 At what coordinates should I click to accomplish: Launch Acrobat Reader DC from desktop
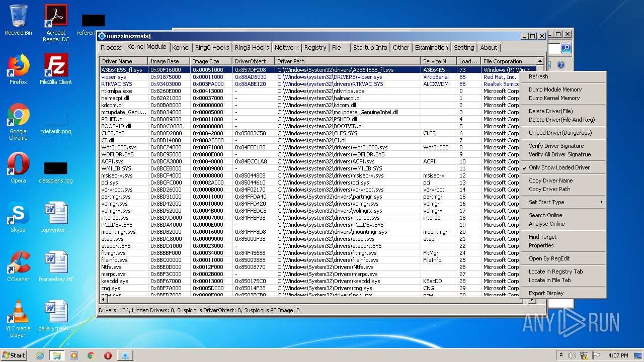coord(56,23)
